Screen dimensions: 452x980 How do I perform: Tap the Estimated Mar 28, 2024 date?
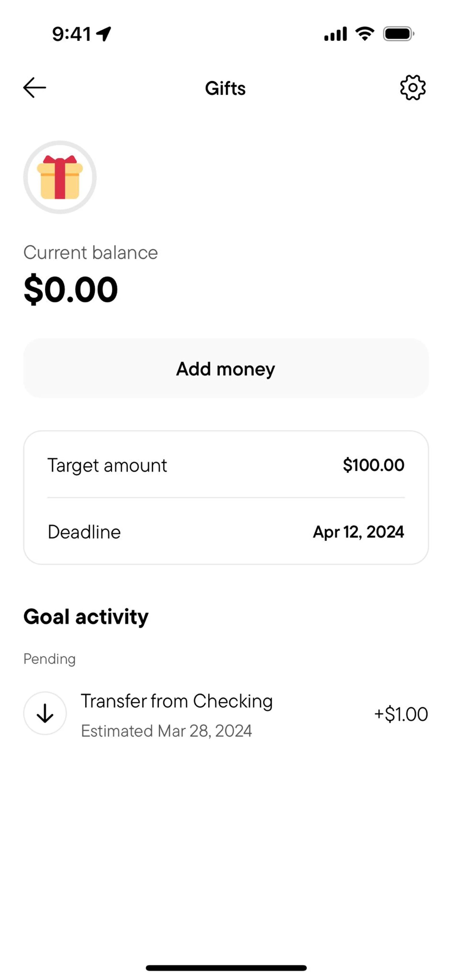[166, 731]
